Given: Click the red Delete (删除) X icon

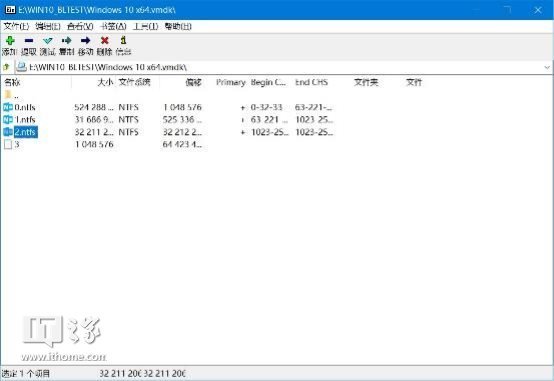Looking at the screenshot, I should 105,40.
